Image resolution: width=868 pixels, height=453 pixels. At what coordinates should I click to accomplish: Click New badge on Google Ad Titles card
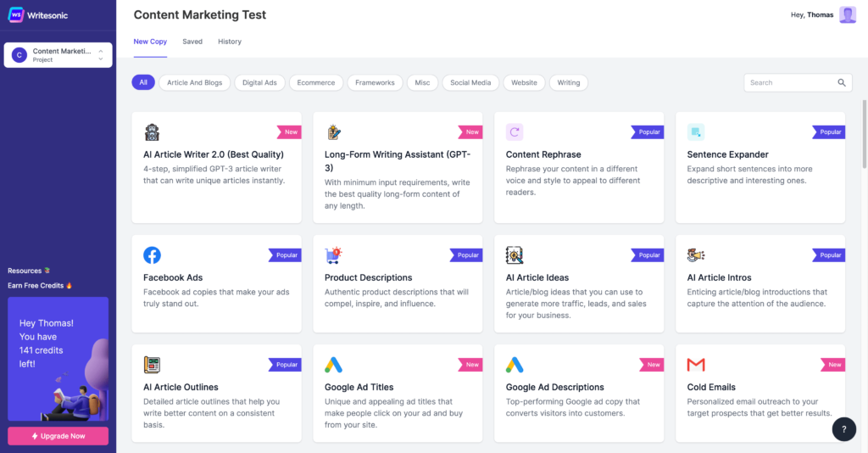pos(470,365)
